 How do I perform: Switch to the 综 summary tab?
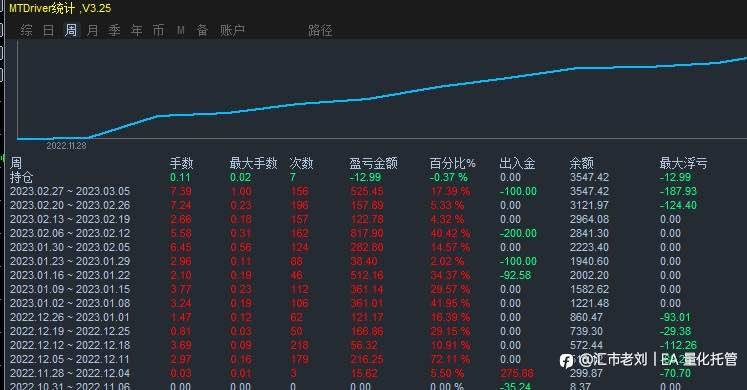click(x=27, y=30)
